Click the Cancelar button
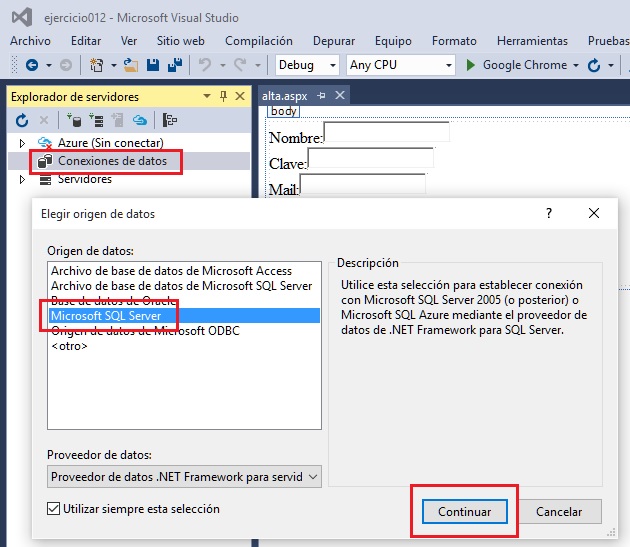This screenshot has height=547, width=630. point(559,512)
